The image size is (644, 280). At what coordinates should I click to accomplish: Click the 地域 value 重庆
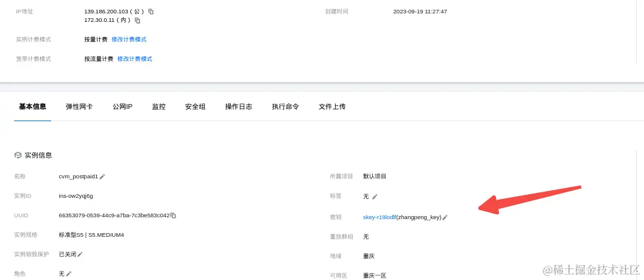369,256
